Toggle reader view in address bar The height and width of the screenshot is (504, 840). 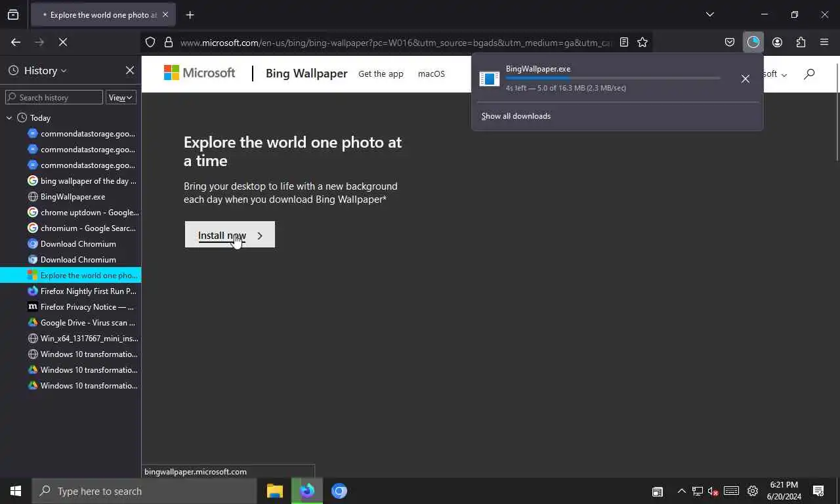coord(624,42)
